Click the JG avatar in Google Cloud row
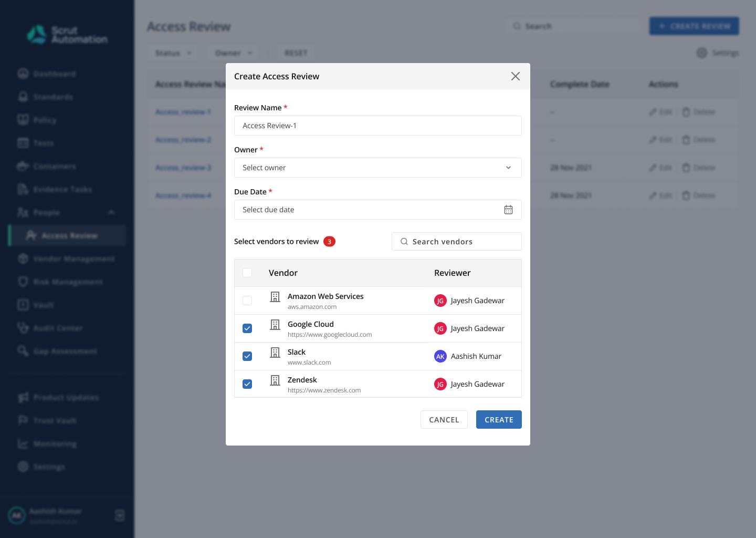Viewport: 756px width, 538px height. [x=440, y=328]
